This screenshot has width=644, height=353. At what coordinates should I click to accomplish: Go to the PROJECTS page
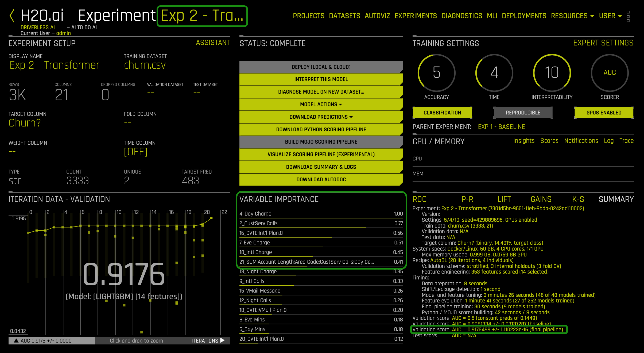tap(309, 16)
